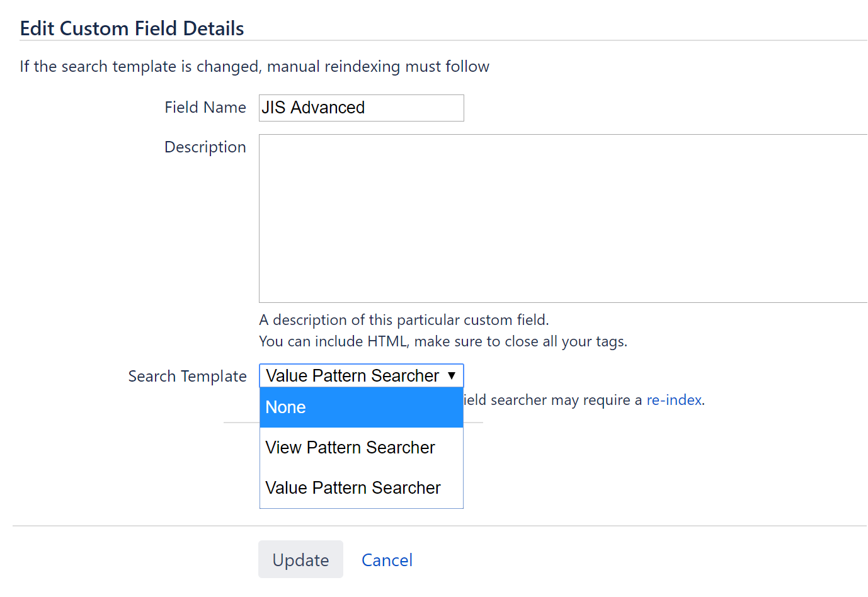
Task: Choose "Value Pattern Searcher" option
Action: tap(353, 487)
